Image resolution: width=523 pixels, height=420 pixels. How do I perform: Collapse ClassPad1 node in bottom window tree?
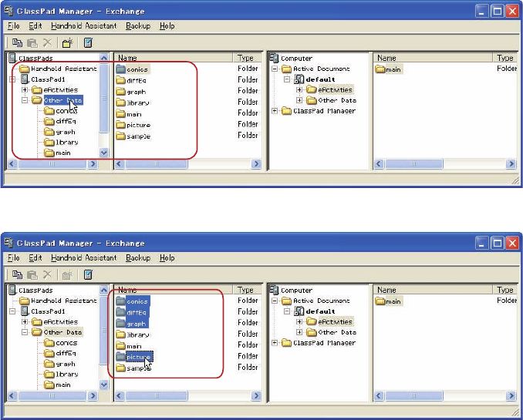[12, 311]
